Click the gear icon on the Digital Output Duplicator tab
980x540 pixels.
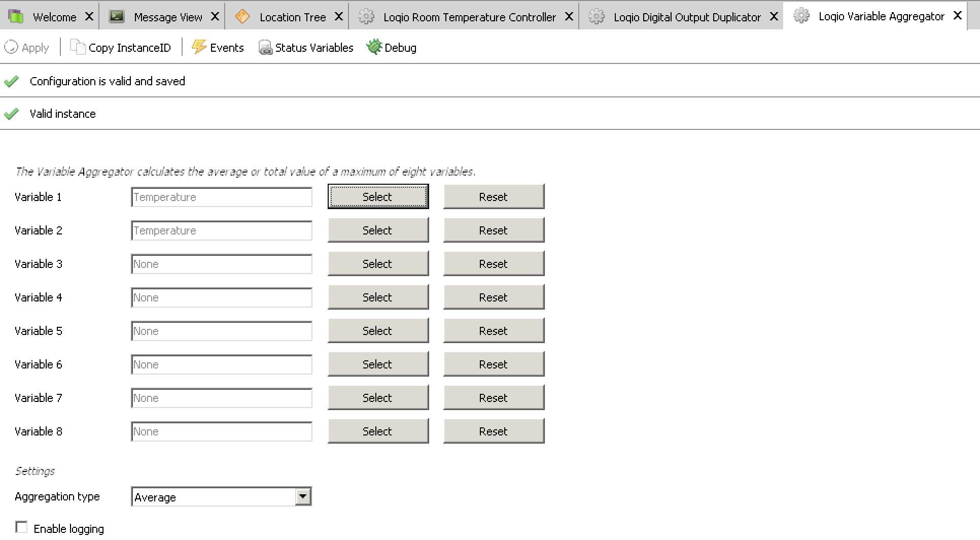click(x=597, y=16)
